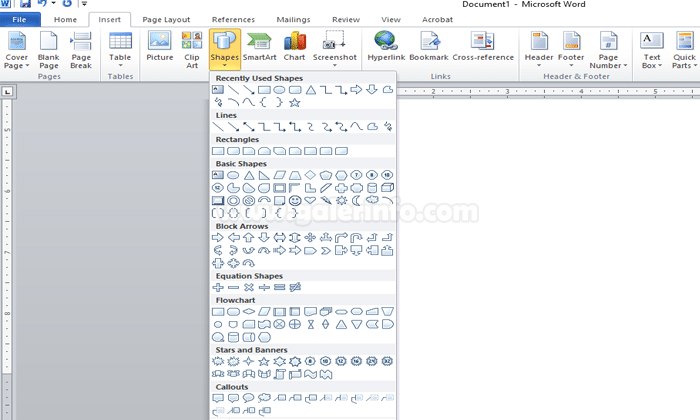Open the Mailings tab
The width and height of the screenshot is (700, 420).
[x=293, y=20]
